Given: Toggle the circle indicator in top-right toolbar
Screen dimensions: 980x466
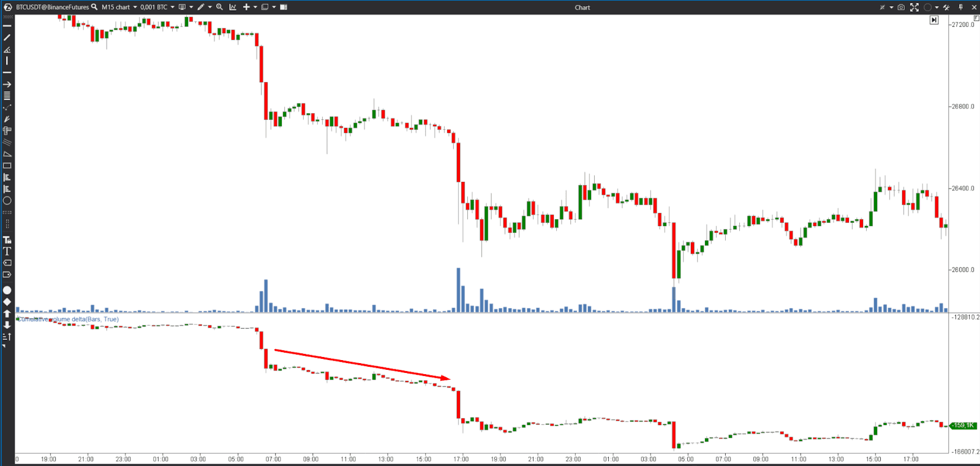Looking at the screenshot, I should tap(928, 7).
